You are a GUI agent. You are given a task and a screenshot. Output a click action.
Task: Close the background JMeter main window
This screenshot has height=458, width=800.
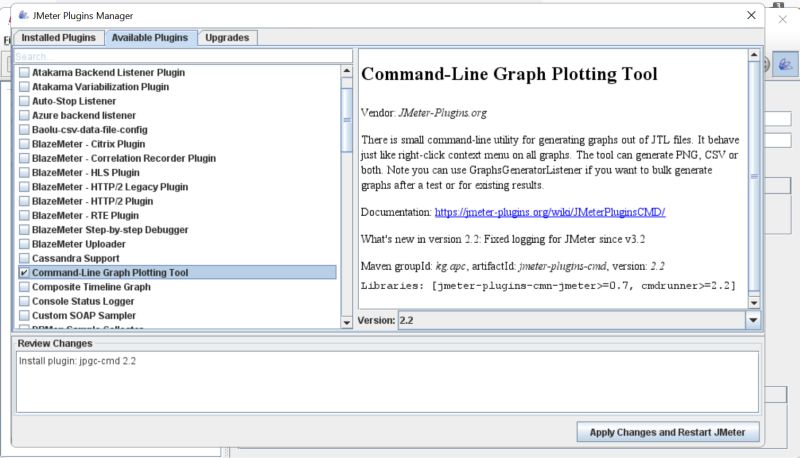coord(783,19)
